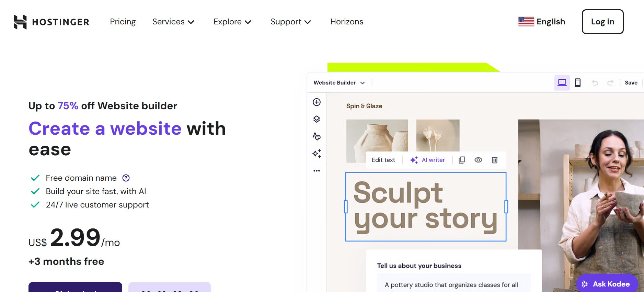This screenshot has width=644, height=292.
Task: Open the English language selector
Action: [x=542, y=22]
